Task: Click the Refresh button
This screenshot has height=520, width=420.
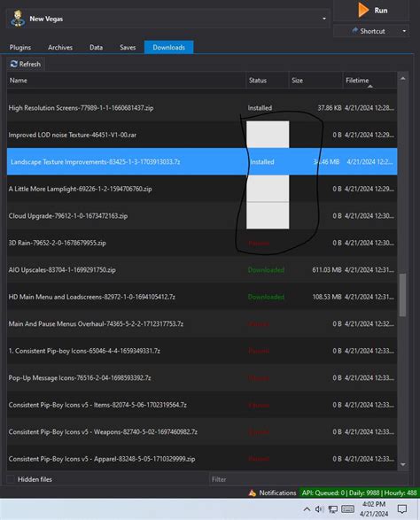Action: (26, 64)
